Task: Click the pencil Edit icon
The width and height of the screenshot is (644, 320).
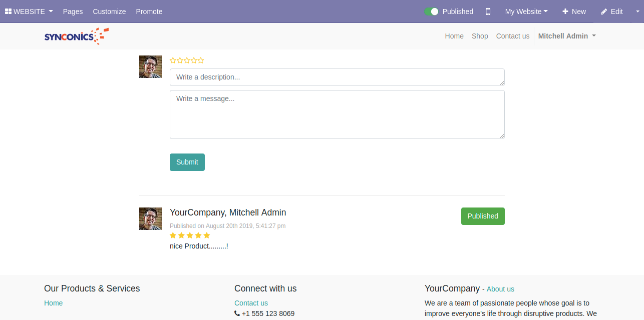Action: (x=604, y=11)
